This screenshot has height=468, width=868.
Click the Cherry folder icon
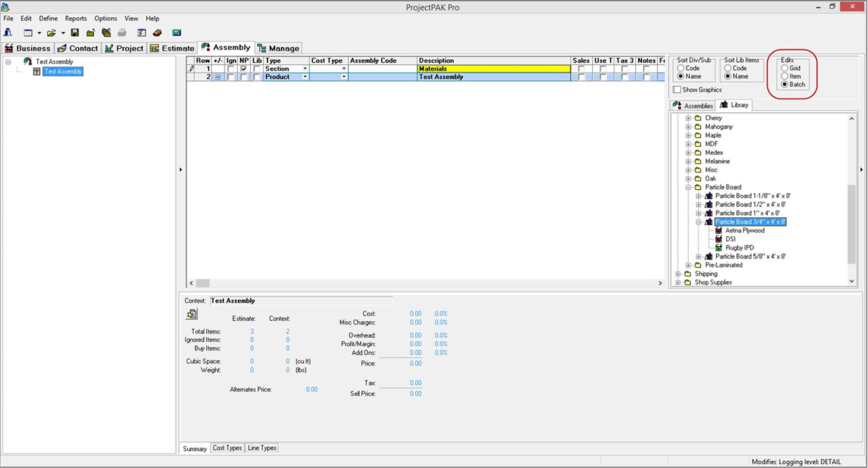click(698, 118)
